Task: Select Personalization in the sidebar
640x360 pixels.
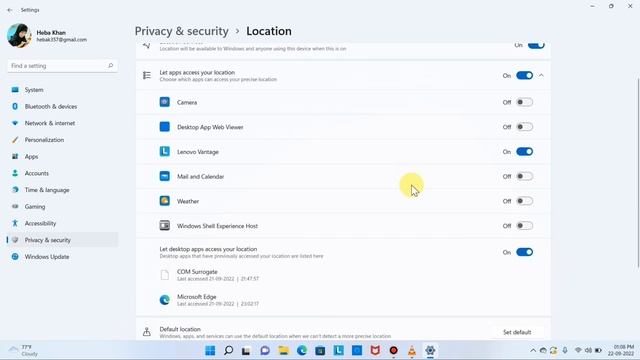Action: pyautogui.click(x=62, y=140)
